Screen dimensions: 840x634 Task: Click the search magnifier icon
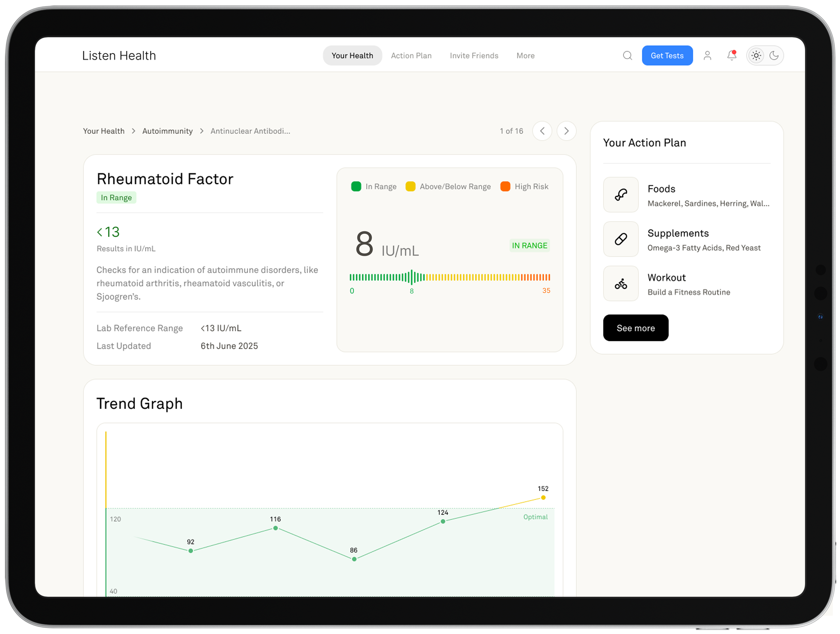click(x=627, y=55)
